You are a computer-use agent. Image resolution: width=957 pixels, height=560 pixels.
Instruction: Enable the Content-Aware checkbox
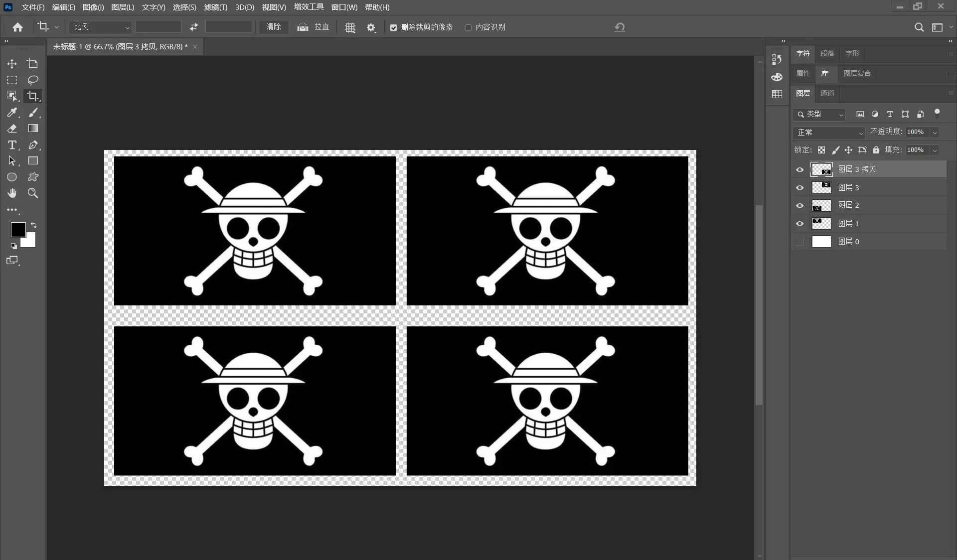[x=468, y=27]
